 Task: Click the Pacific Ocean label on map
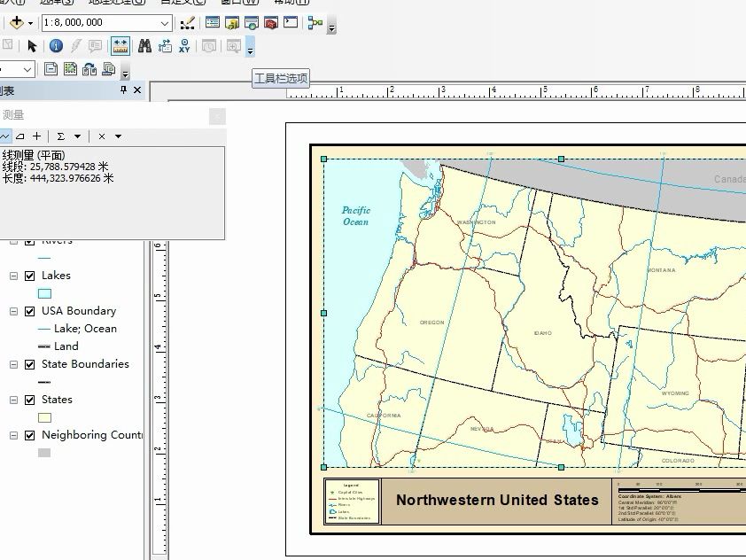tap(356, 216)
